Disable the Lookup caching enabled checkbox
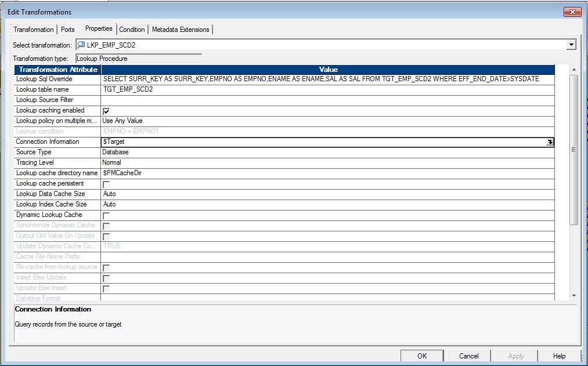588x366 pixels. click(106, 110)
